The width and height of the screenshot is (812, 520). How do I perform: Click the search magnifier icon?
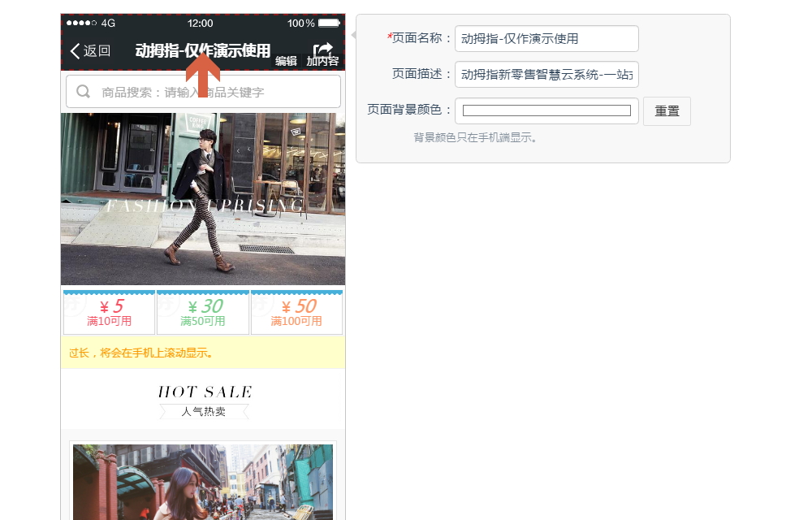(83, 92)
